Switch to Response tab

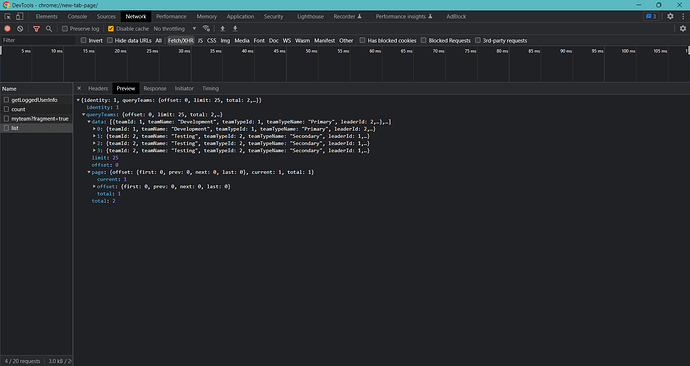click(155, 88)
